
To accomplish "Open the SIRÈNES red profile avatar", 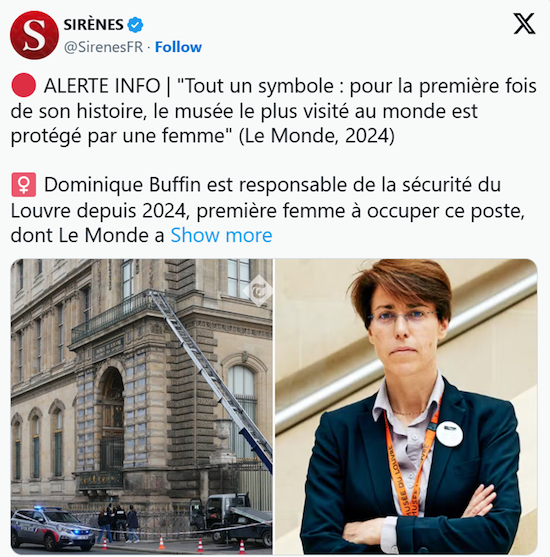I will pos(34,35).
